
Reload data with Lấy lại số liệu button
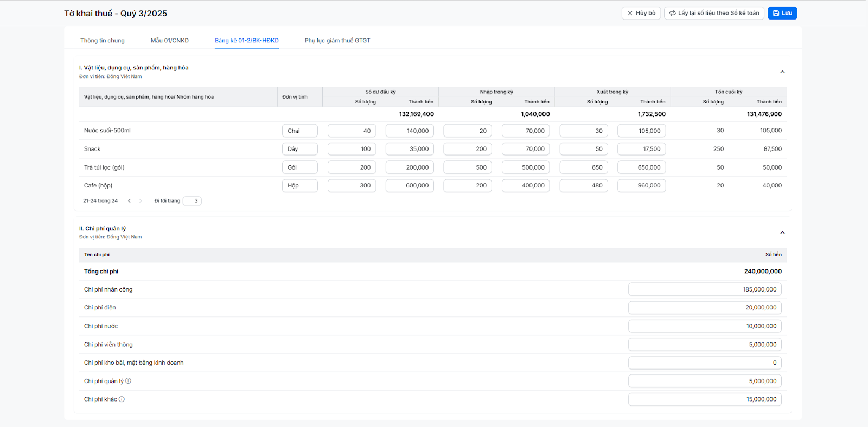click(x=714, y=13)
